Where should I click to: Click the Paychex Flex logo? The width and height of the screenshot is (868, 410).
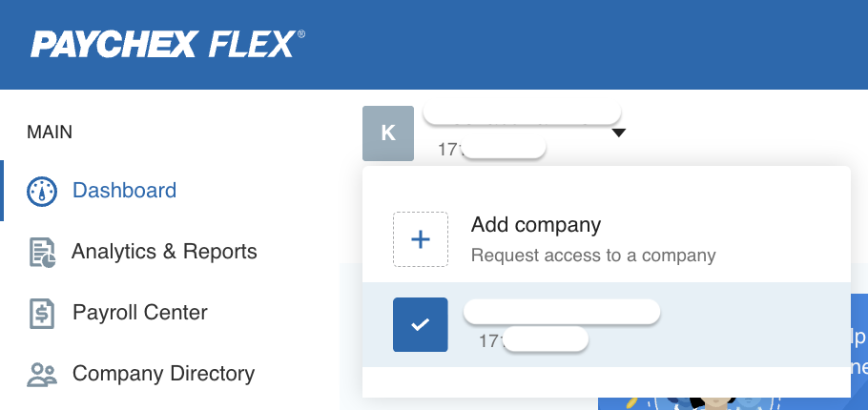click(168, 44)
